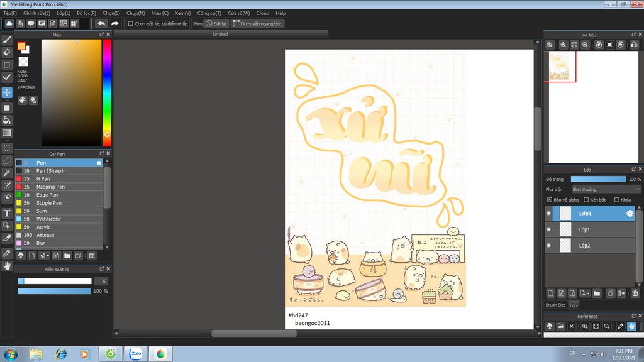The height and width of the screenshot is (362, 644).
Task: Click the 'Di chuyển ngang/dọc' button
Action: tap(257, 24)
